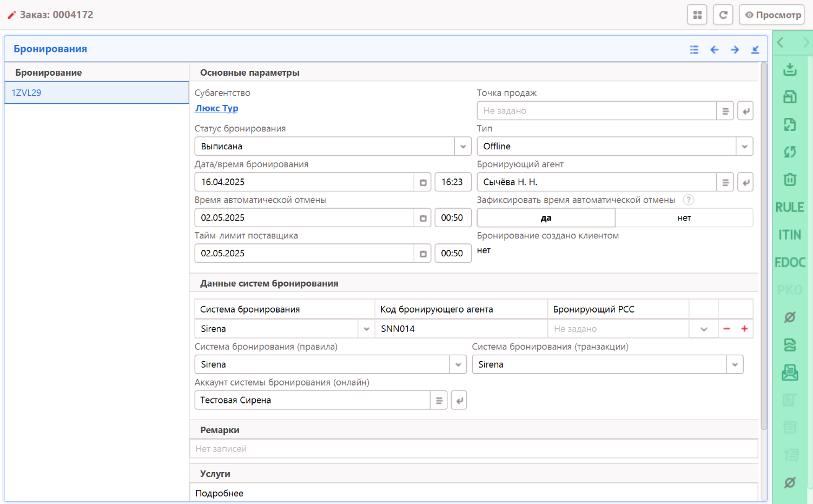This screenshot has height=504, width=813.
Task: Click the RULE icon in right sidebar
Action: click(x=789, y=207)
